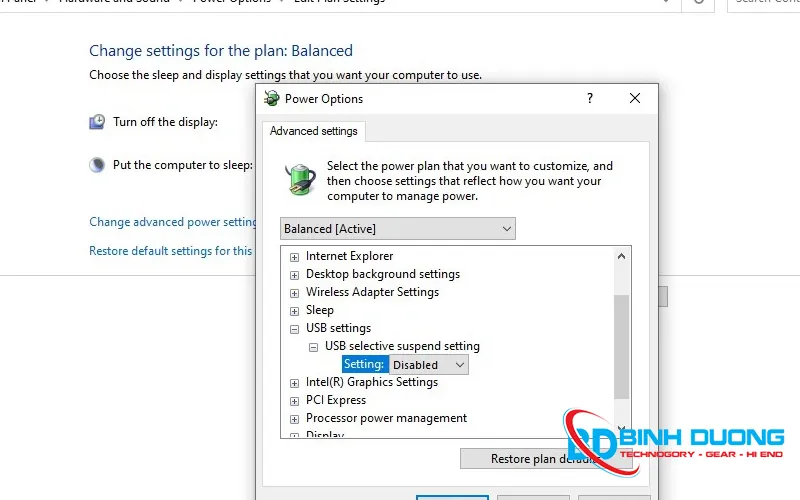The width and height of the screenshot is (800, 500).
Task: Select the USB settings tree row text
Action: coord(338,328)
